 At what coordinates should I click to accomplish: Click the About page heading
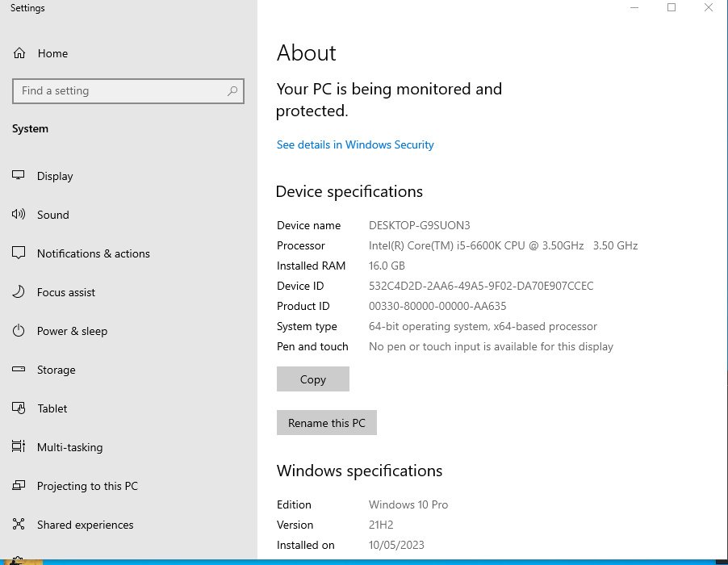pos(306,53)
